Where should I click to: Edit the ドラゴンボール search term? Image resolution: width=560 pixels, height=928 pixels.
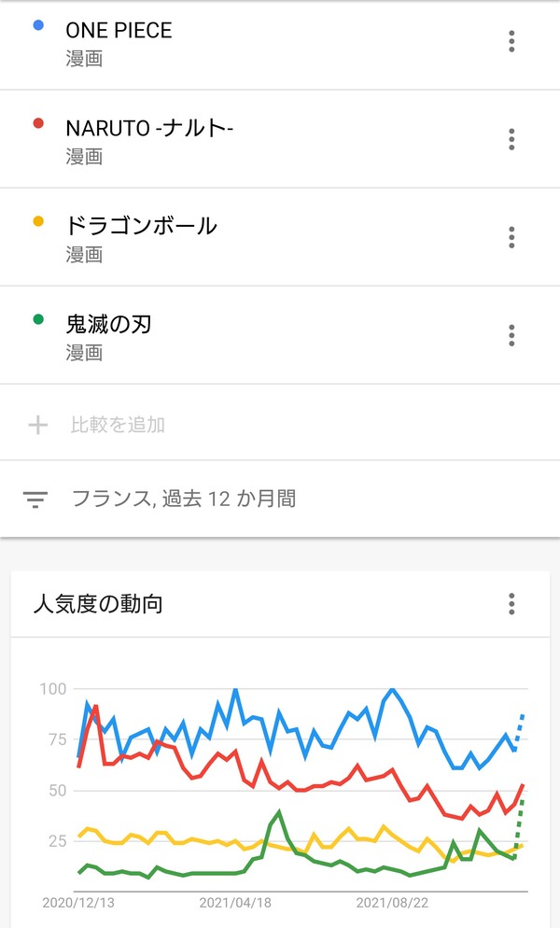141,226
